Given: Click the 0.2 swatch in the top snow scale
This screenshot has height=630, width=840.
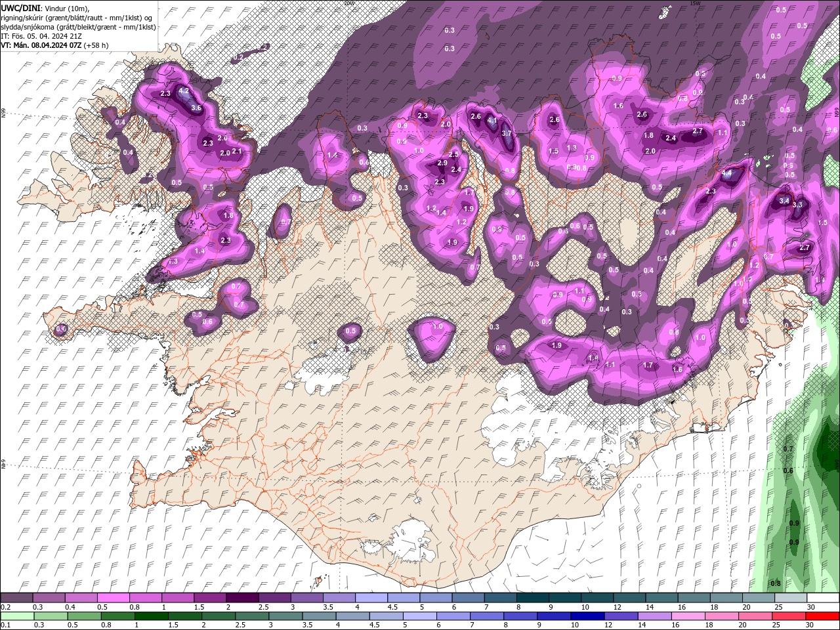Looking at the screenshot, I should coord(16,598).
